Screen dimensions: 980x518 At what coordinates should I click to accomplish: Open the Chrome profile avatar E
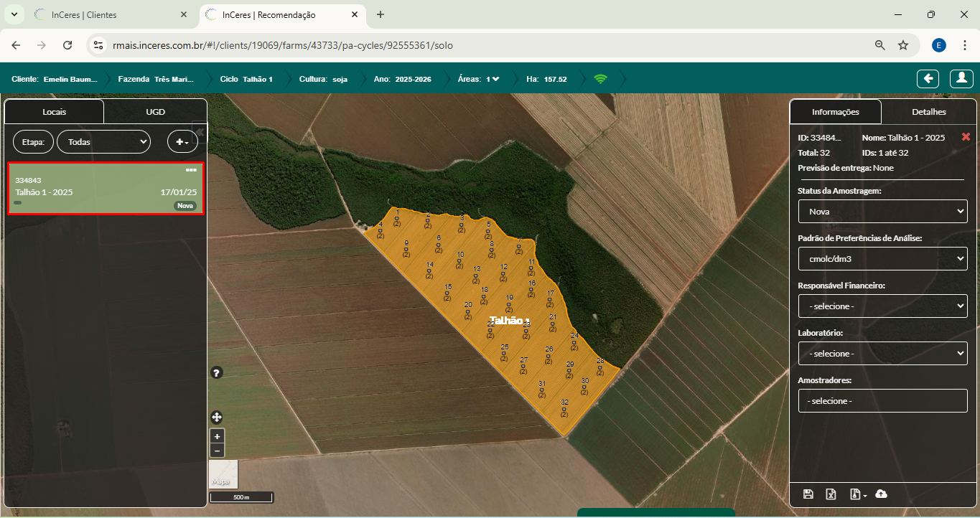click(939, 45)
